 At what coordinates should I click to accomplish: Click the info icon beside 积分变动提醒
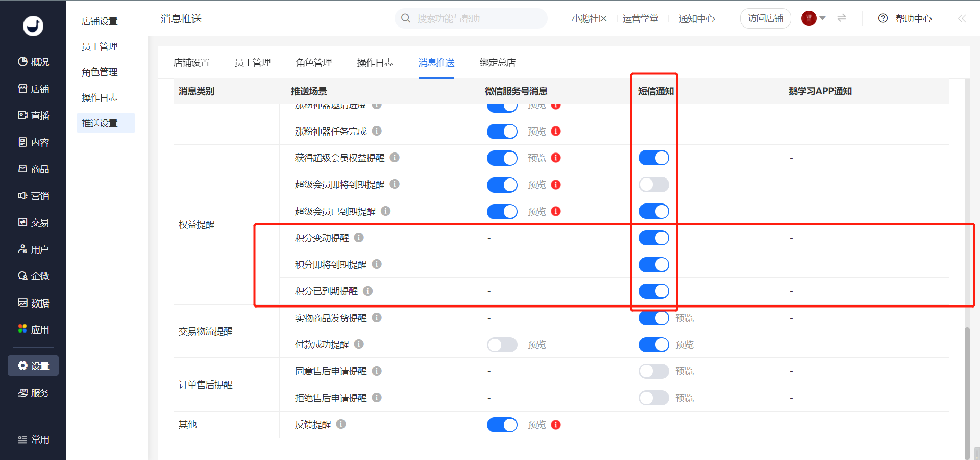[x=359, y=238]
